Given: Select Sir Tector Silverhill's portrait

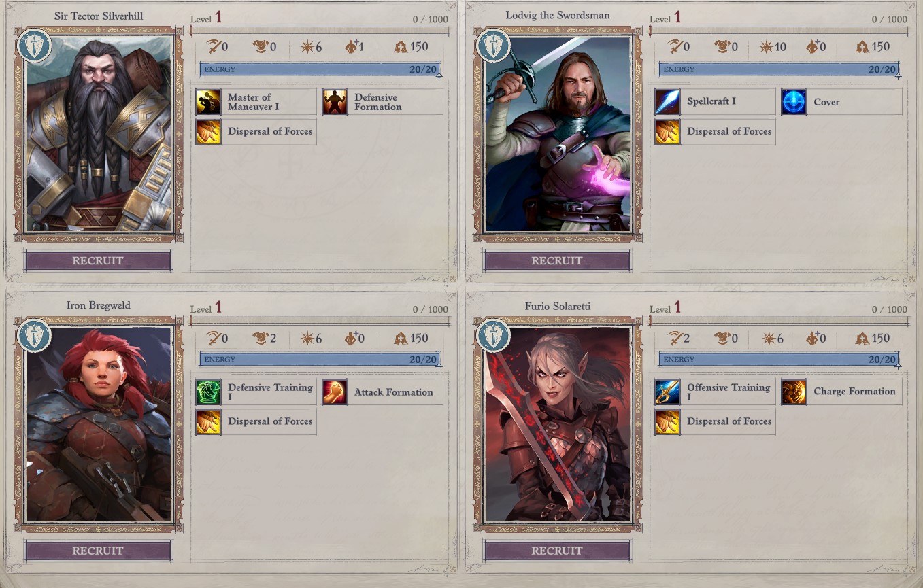Looking at the screenshot, I should (99, 134).
